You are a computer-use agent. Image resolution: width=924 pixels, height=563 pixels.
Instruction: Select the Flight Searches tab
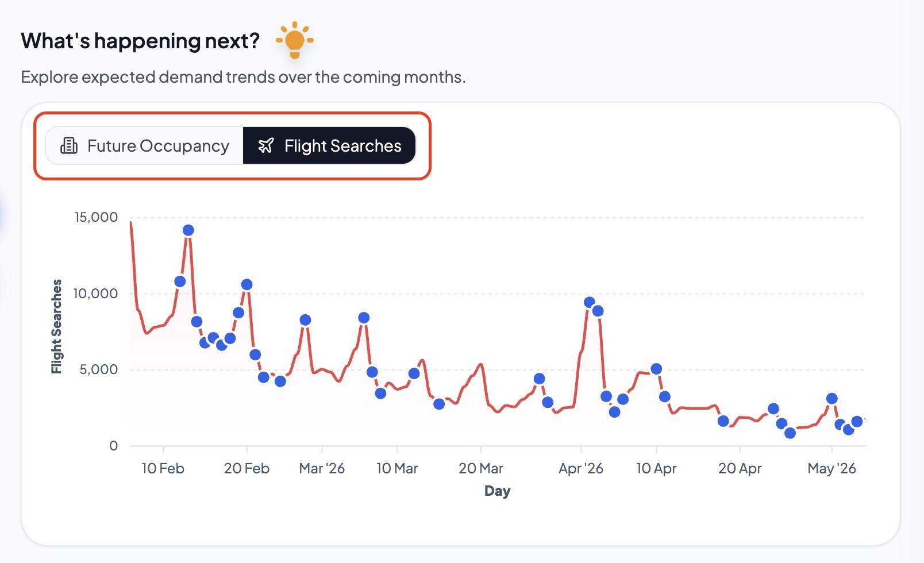(x=329, y=146)
